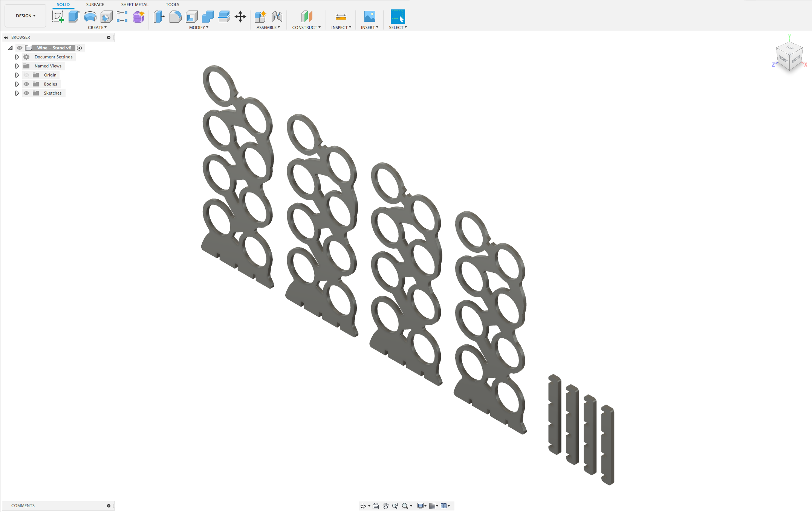This screenshot has height=512, width=812.
Task: Open the CONSTRUCT dropdown menu
Action: click(x=306, y=28)
